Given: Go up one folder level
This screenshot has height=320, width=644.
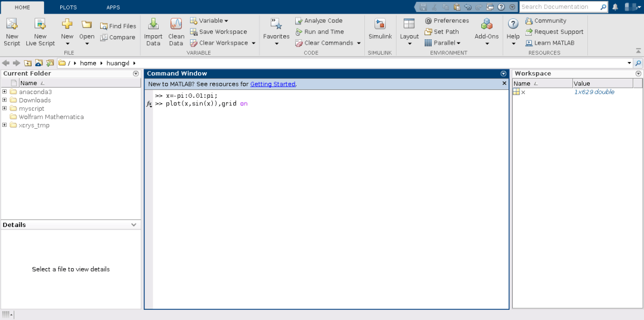Looking at the screenshot, I should click(27, 63).
